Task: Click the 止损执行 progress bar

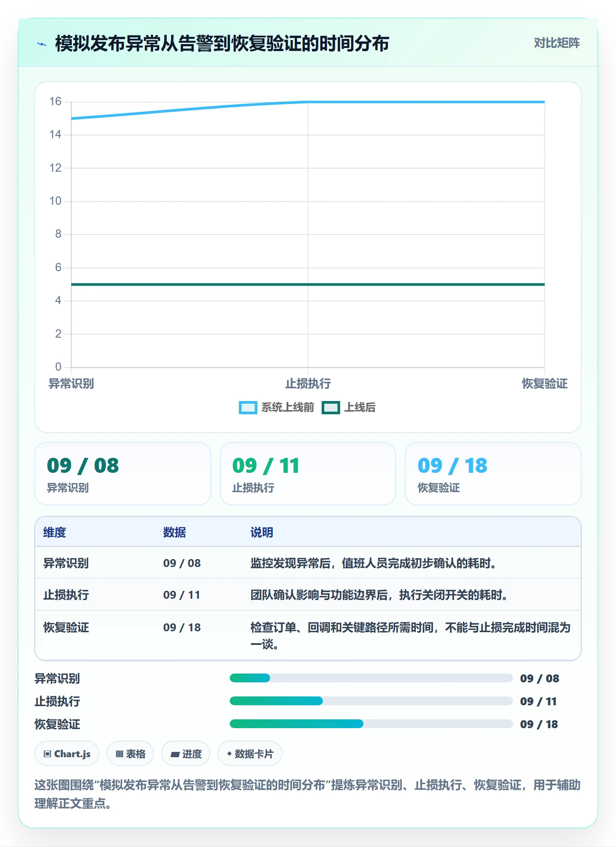Action: click(371, 701)
